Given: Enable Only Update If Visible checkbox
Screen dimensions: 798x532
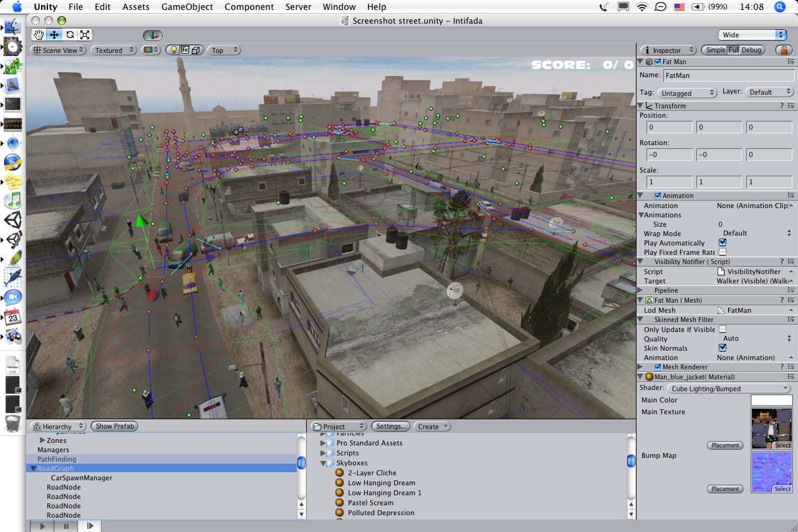Looking at the screenshot, I should pos(723,329).
